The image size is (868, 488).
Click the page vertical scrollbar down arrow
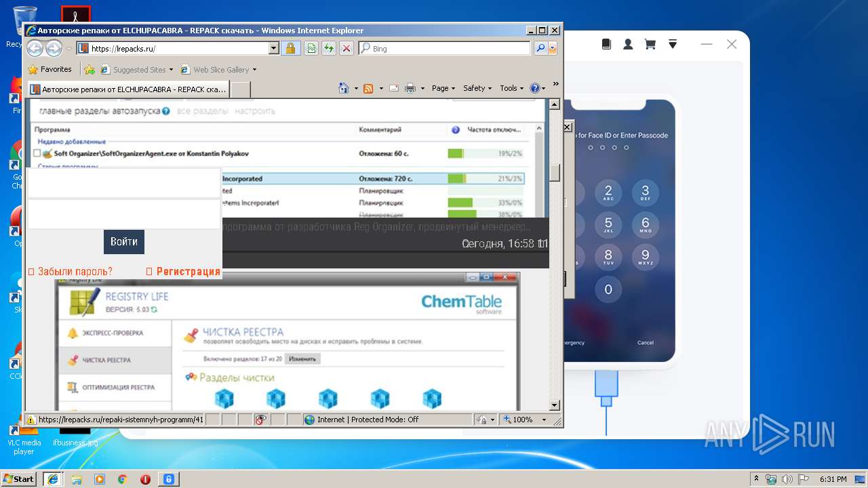click(555, 405)
